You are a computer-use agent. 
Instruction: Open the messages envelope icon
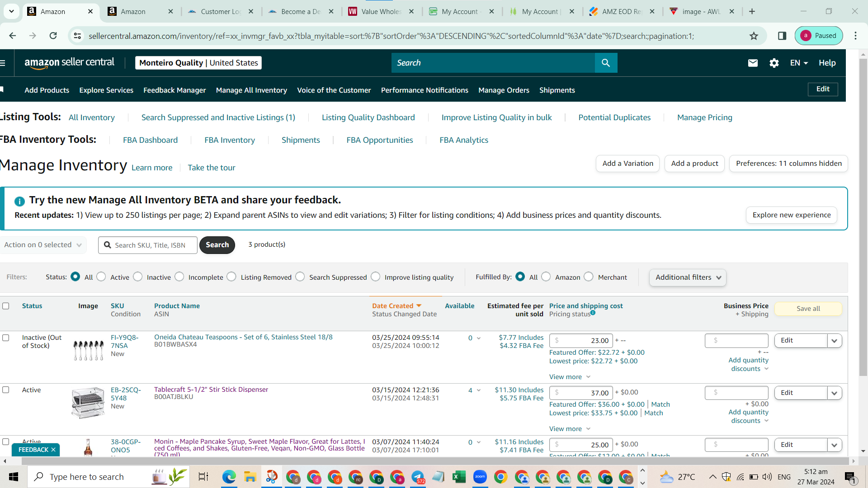click(753, 63)
